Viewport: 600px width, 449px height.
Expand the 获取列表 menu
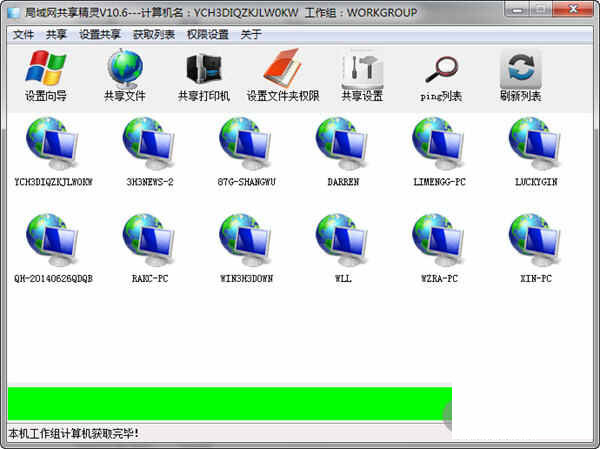point(153,34)
